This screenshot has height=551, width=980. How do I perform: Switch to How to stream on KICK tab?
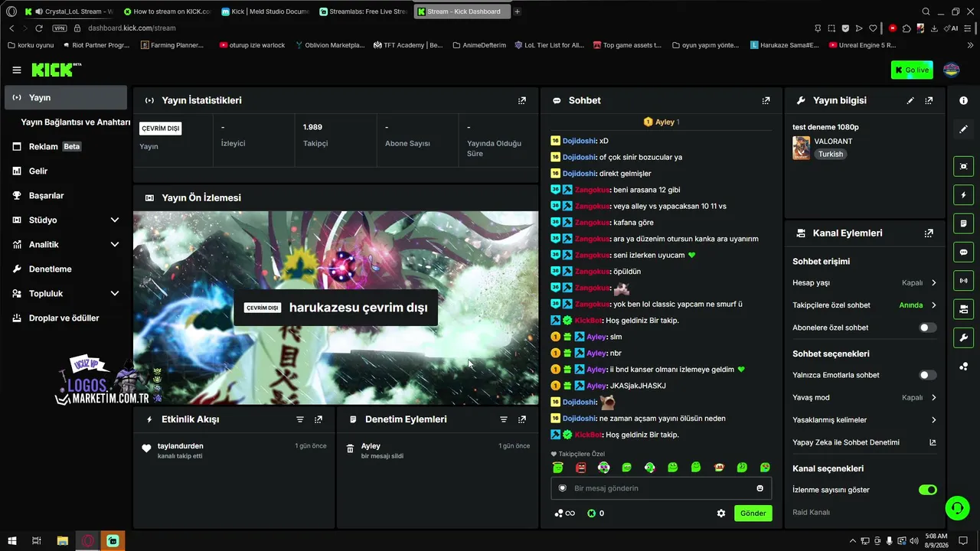click(168, 11)
